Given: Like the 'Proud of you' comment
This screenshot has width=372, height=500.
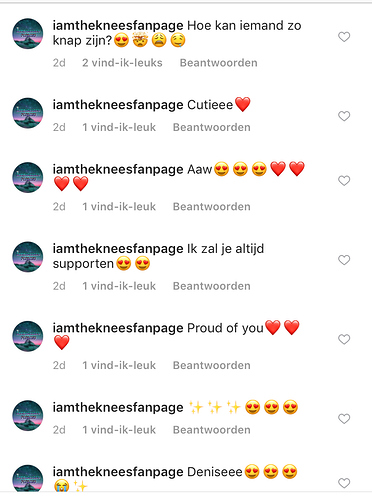Looking at the screenshot, I should (x=344, y=339).
